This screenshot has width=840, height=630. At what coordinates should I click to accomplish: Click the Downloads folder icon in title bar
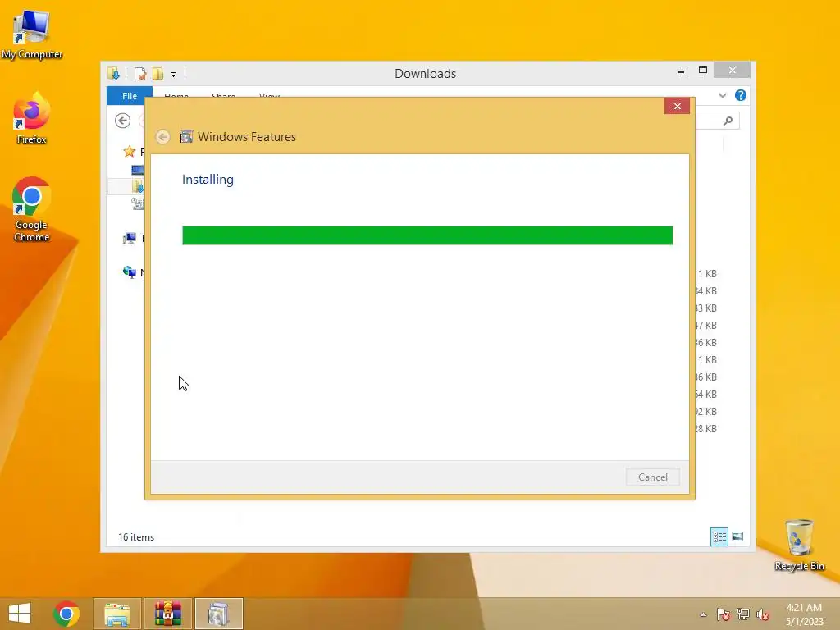point(113,73)
